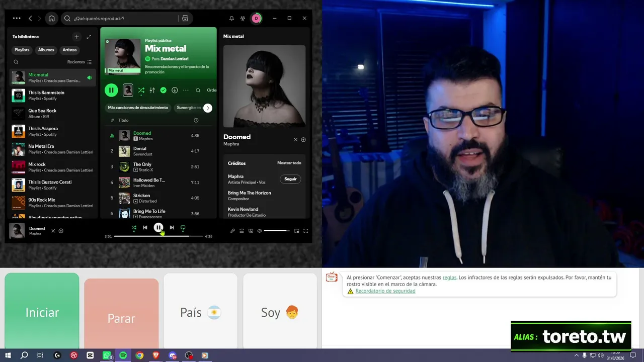Filter library by Artistas

coord(69,50)
